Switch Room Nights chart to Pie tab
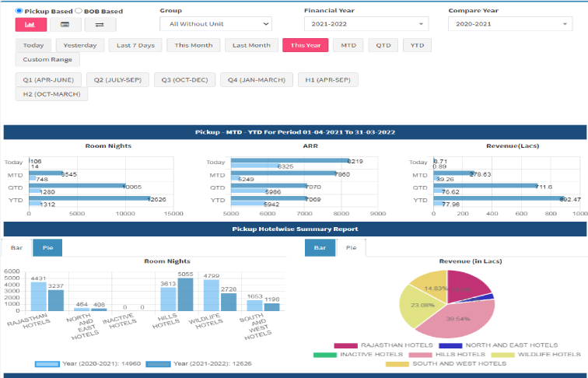 pyautogui.click(x=47, y=248)
